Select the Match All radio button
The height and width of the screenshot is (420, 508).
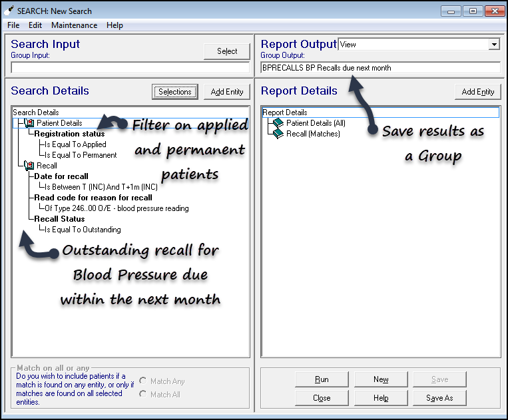[143, 395]
